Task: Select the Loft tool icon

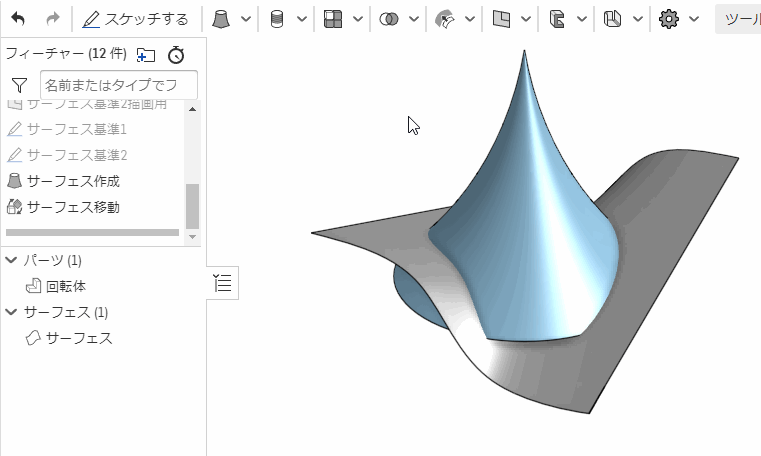Action: coord(221,19)
